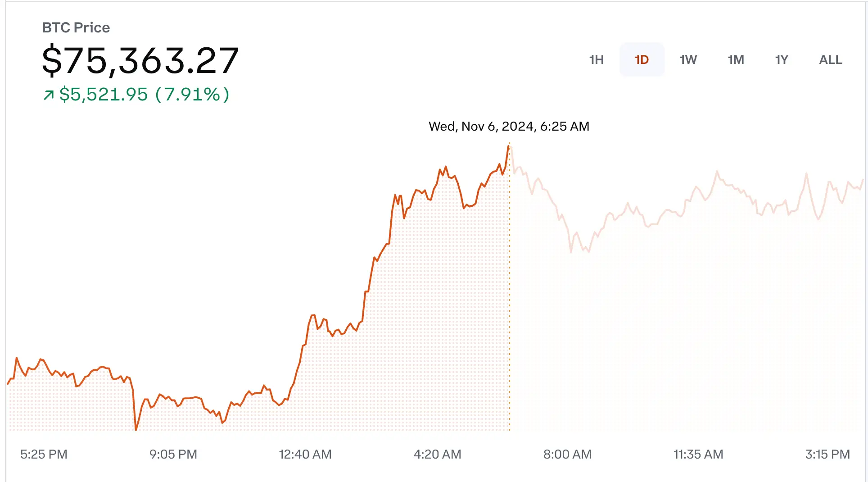Click the 3:15 PM axis label

click(x=830, y=454)
